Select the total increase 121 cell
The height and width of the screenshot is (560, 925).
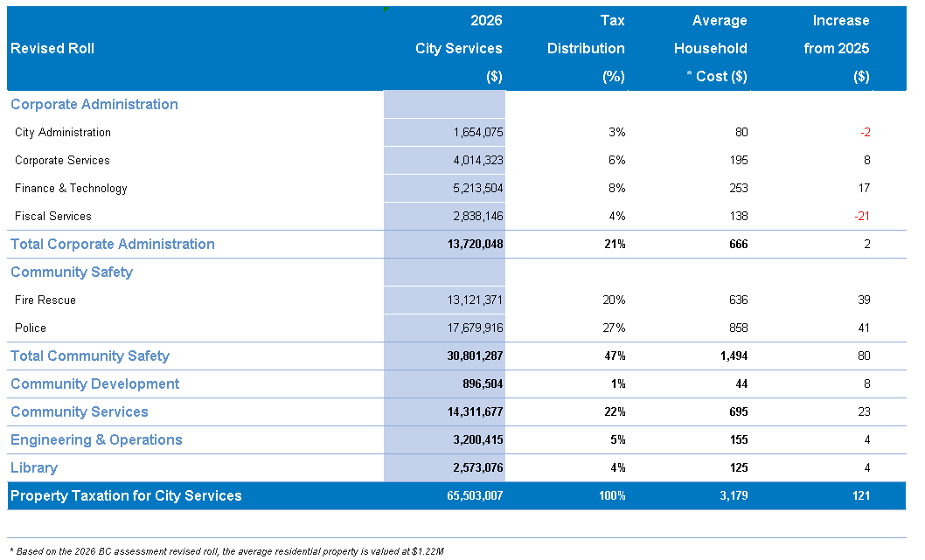[x=861, y=496]
